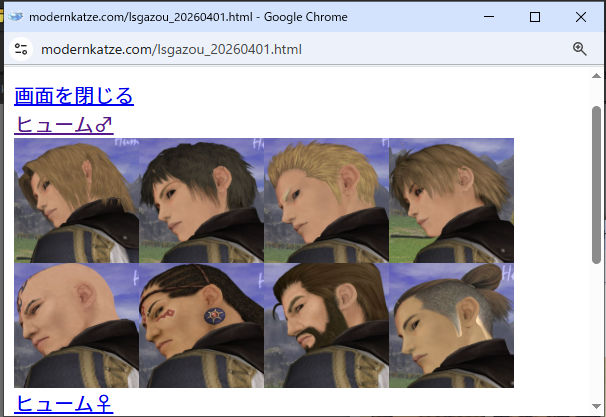Select the long blonde hair face thumbnail
This screenshot has height=417, width=606.
coord(77,200)
